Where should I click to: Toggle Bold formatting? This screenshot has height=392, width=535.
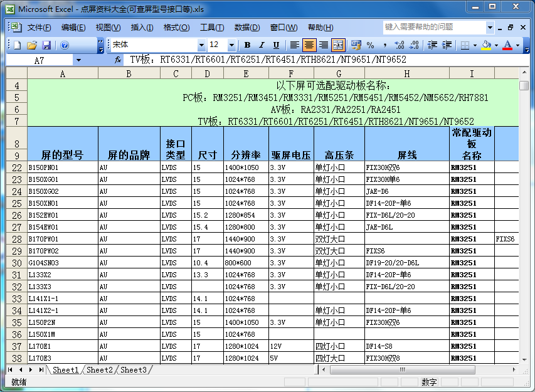pos(248,45)
